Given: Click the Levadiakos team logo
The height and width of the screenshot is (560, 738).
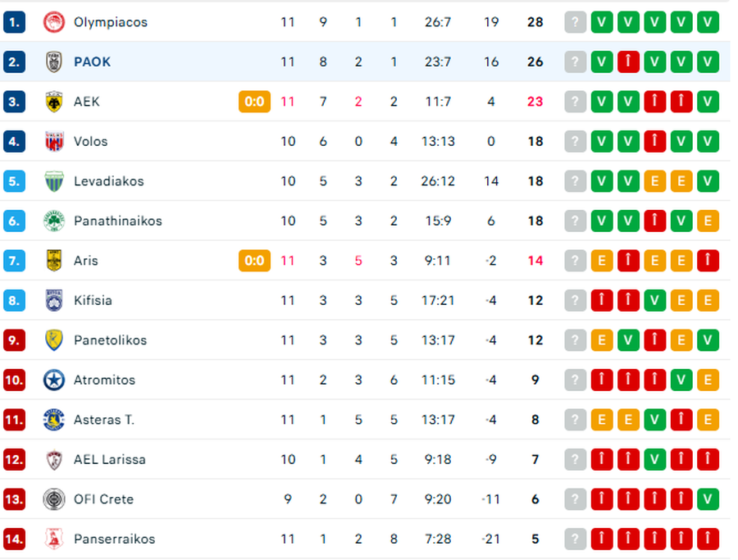Looking at the screenshot, I should 53,181.
